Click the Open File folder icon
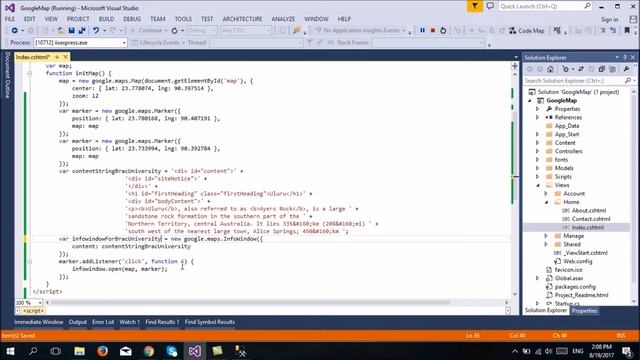640x360 pixels. click(61, 31)
